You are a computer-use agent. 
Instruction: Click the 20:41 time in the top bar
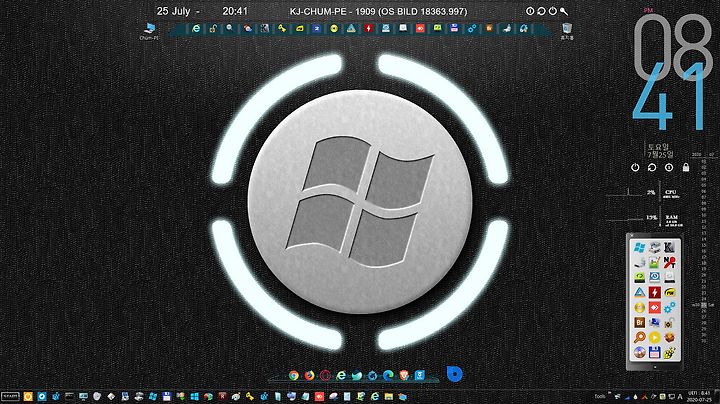click(x=235, y=11)
